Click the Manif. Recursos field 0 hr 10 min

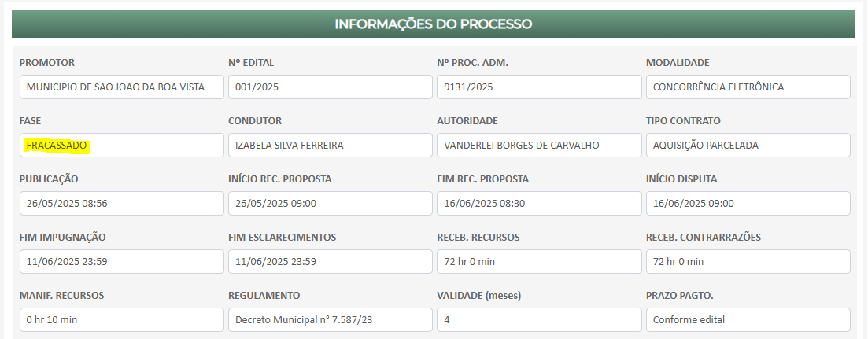(x=122, y=319)
